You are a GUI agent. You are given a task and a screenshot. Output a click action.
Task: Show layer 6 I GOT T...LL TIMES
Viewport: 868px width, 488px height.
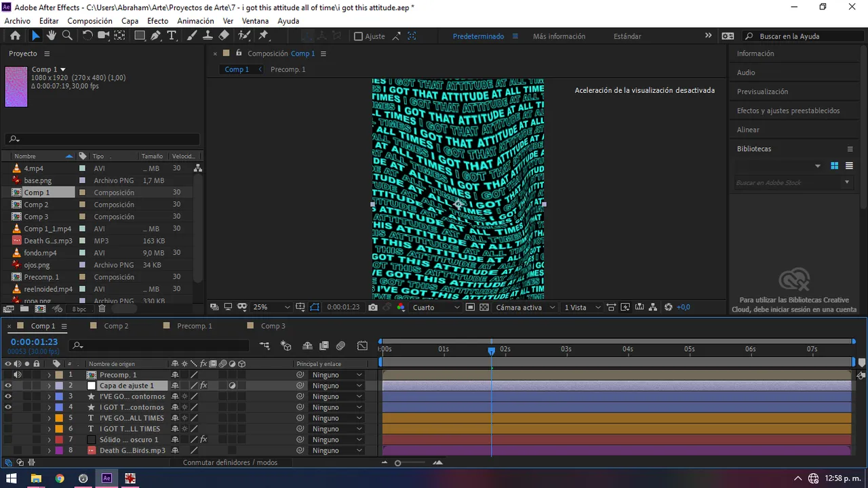8,429
